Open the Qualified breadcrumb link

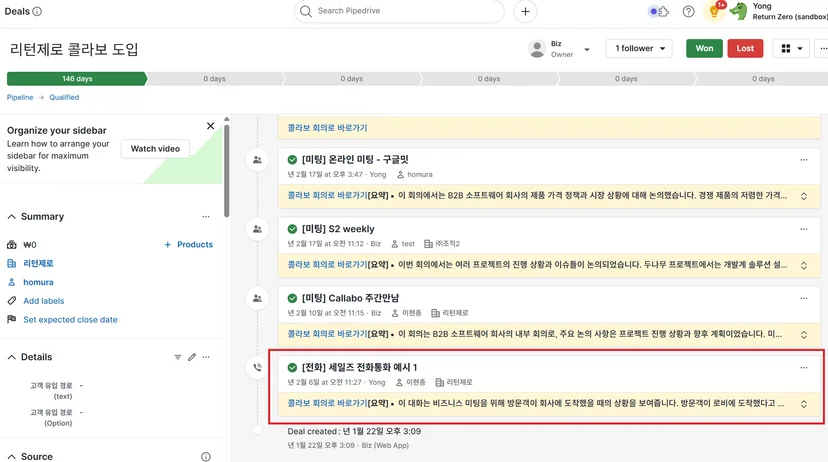pyautogui.click(x=64, y=97)
